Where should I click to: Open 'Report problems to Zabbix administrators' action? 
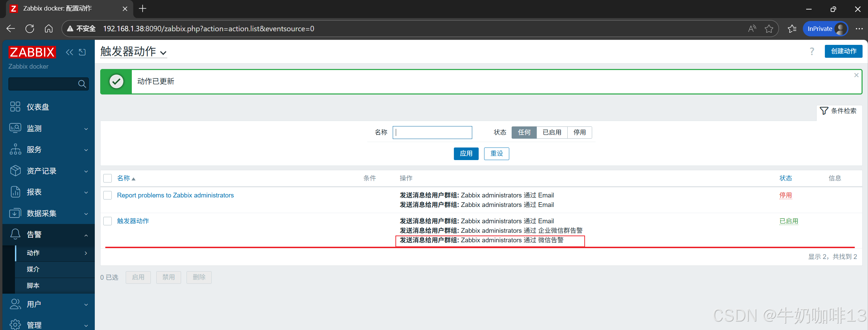(175, 195)
